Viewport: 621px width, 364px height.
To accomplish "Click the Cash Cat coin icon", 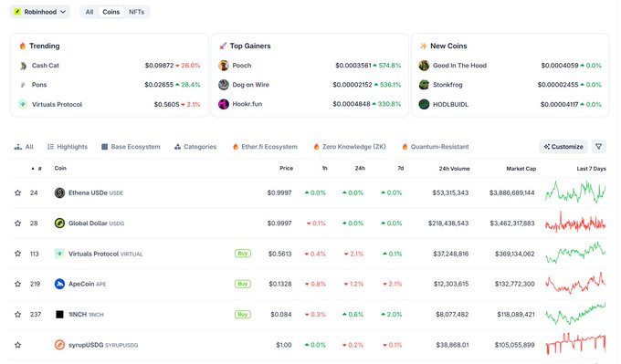I will point(23,66).
